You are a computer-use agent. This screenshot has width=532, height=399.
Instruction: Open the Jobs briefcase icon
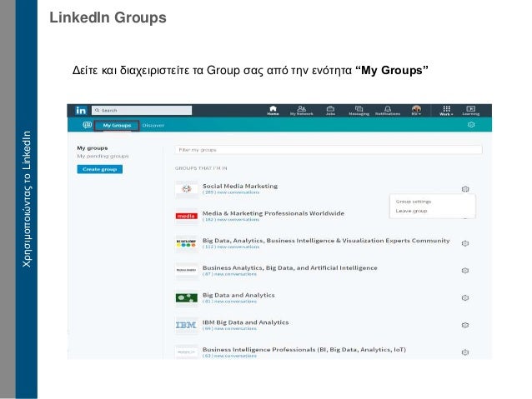pyautogui.click(x=330, y=109)
